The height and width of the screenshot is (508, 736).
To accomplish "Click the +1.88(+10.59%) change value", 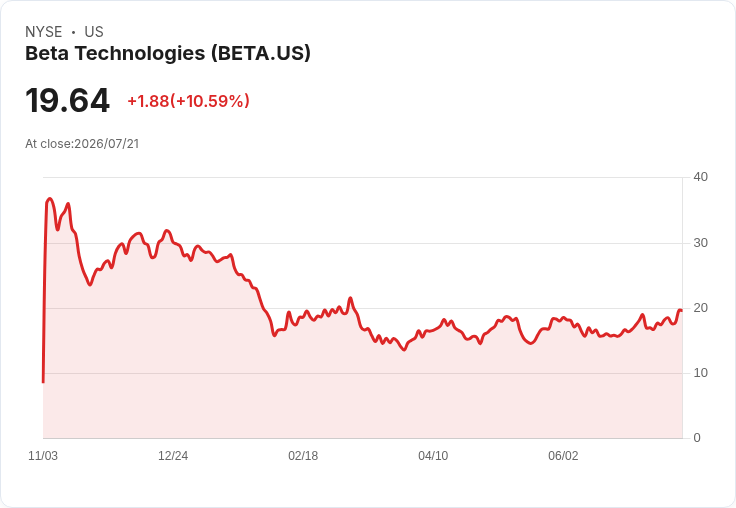I will click(188, 101).
